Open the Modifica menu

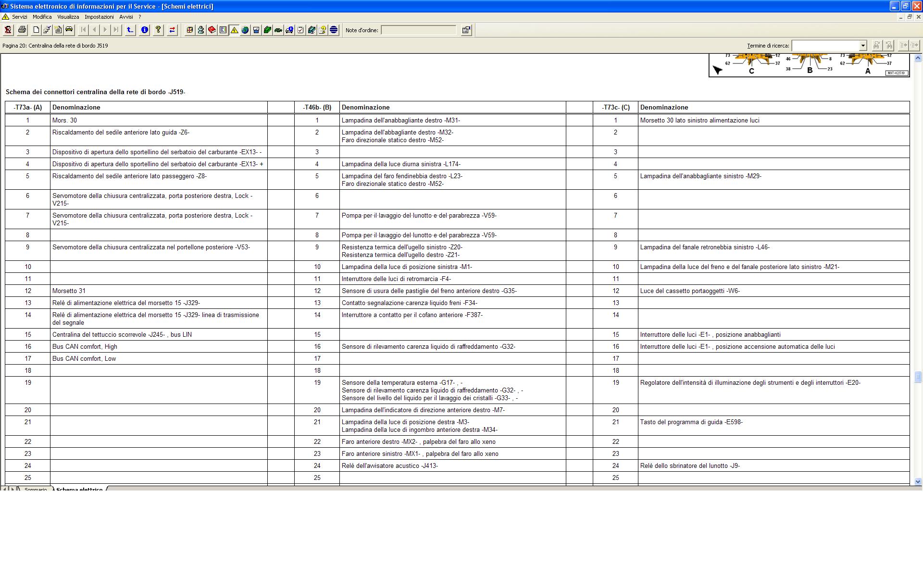click(x=42, y=17)
